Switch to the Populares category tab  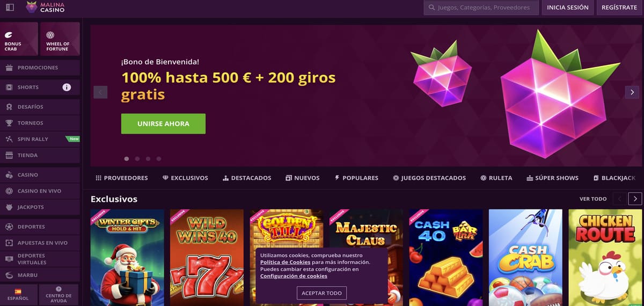point(356,178)
